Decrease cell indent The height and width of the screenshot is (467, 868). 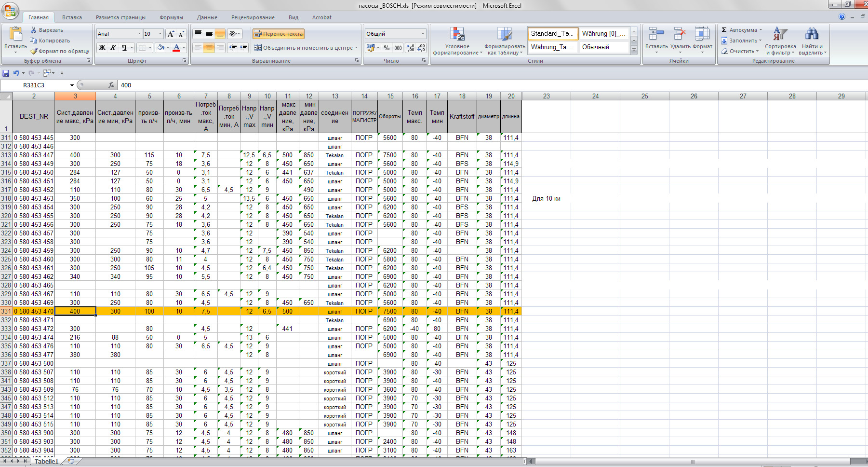click(x=233, y=48)
